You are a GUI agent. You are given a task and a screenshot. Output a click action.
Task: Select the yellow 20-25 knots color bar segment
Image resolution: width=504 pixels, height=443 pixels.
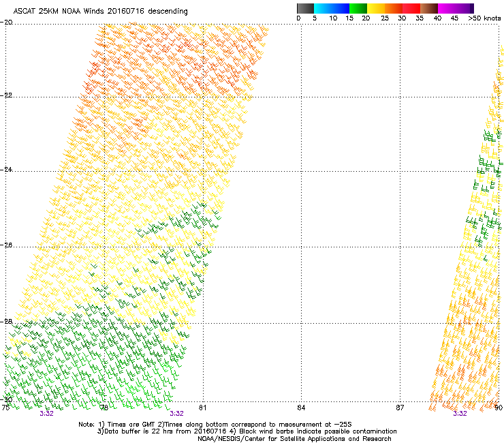click(376, 8)
